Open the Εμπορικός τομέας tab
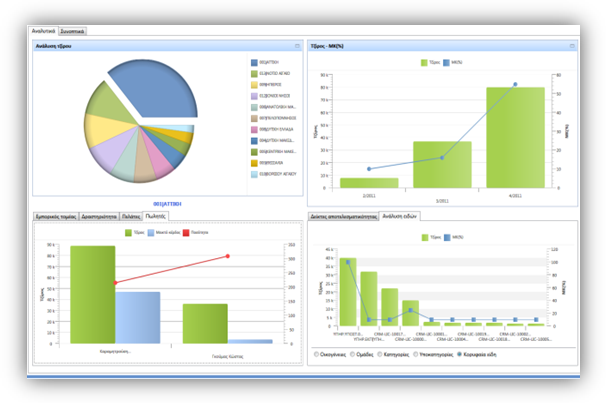Image resolution: width=606 pixels, height=403 pixels. (x=56, y=217)
